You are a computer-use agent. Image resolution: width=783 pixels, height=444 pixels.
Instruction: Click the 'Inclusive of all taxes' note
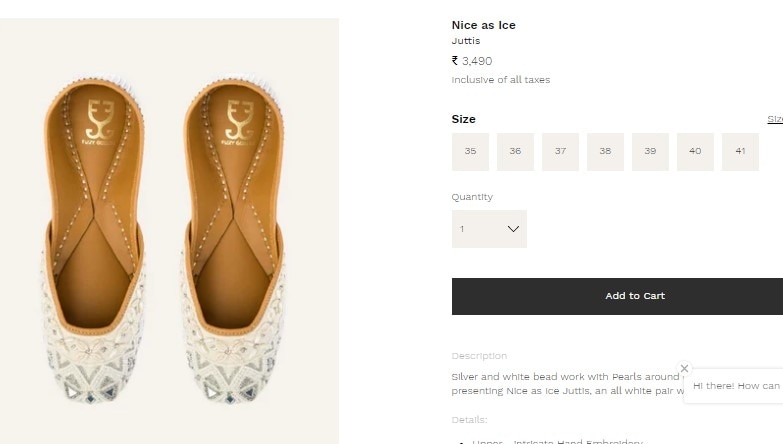[500, 80]
